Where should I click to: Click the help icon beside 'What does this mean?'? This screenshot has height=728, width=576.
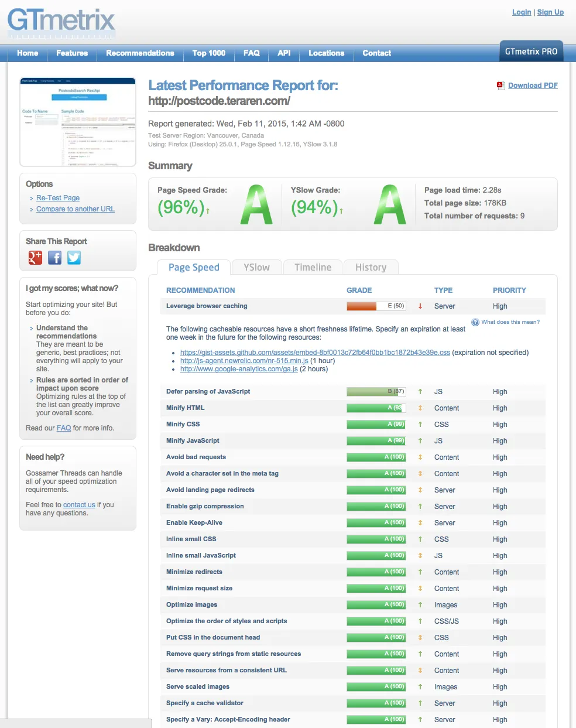pyautogui.click(x=475, y=322)
